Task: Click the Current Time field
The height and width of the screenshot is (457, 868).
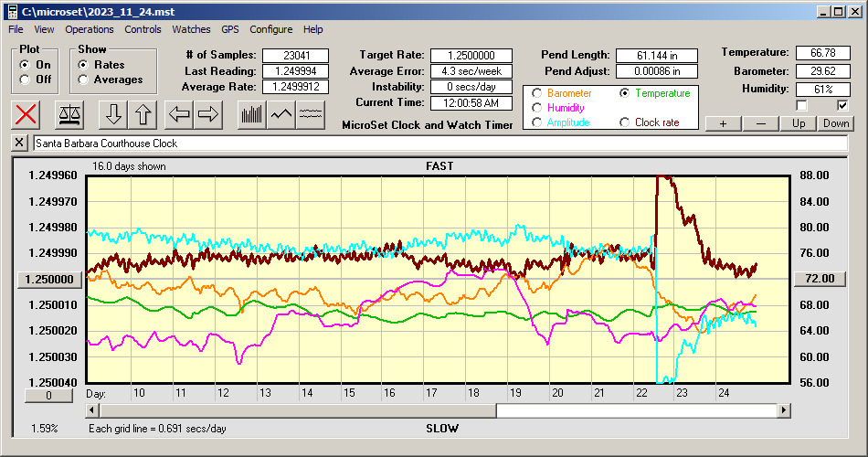Action: click(x=471, y=102)
